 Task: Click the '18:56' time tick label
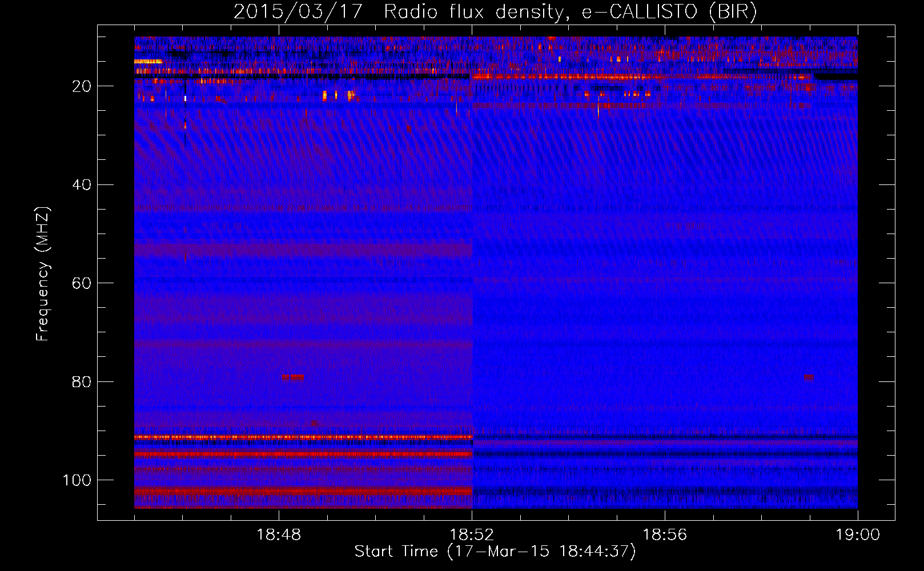click(x=665, y=535)
